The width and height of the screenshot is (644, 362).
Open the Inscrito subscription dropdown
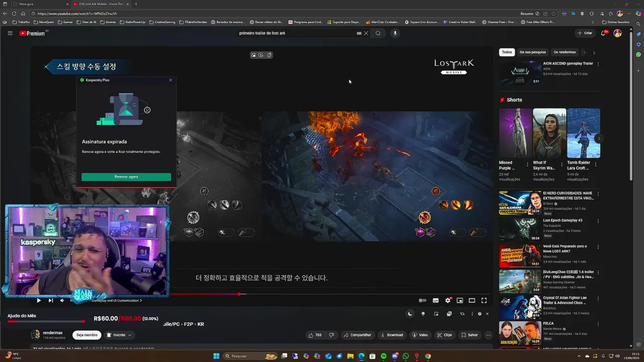tap(119, 335)
